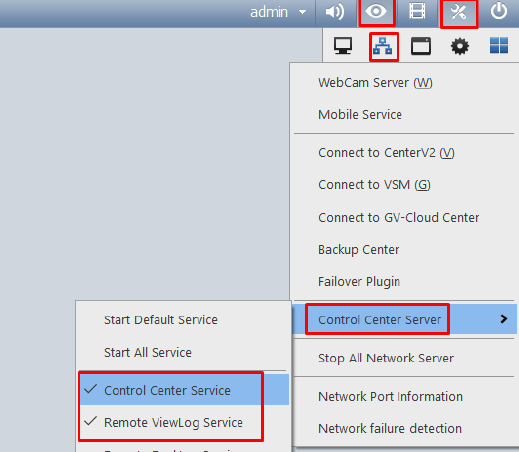Viewport: 519px width, 452px height.
Task: Uncheck Control Center Service
Action: [x=184, y=390]
